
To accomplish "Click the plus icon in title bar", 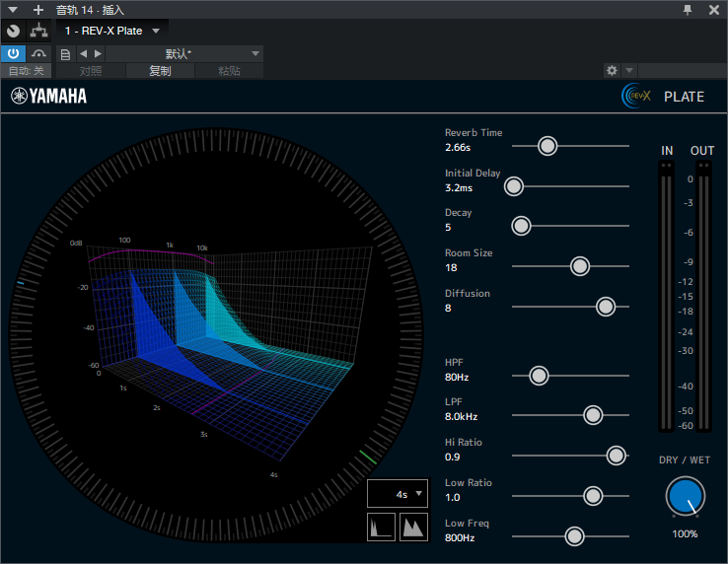I will coord(38,10).
